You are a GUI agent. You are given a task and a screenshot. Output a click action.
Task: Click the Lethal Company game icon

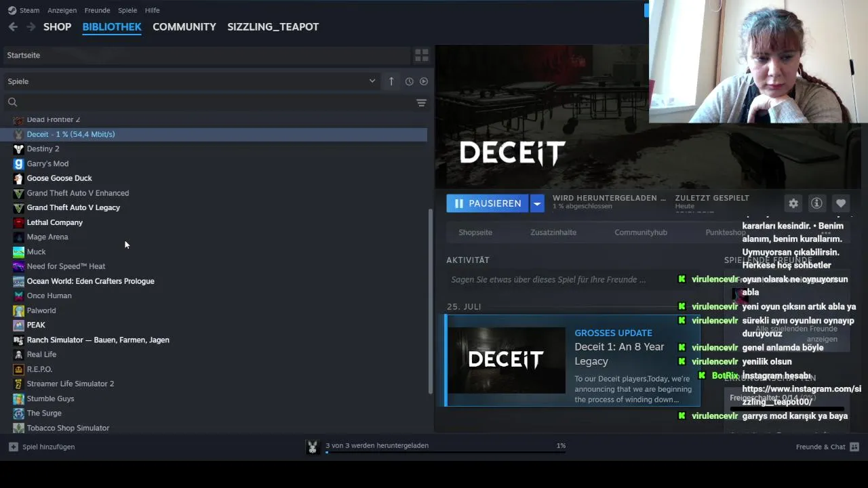point(18,222)
